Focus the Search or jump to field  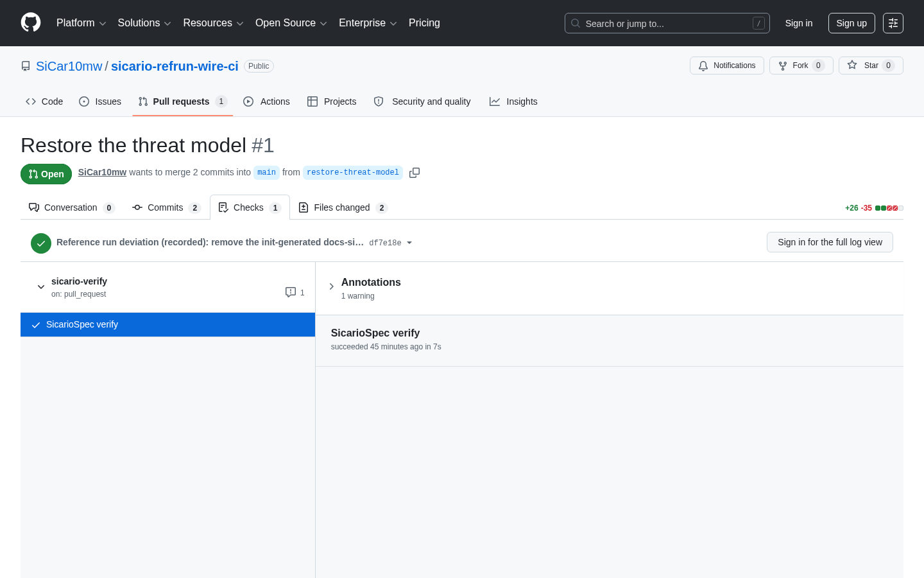pos(667,23)
